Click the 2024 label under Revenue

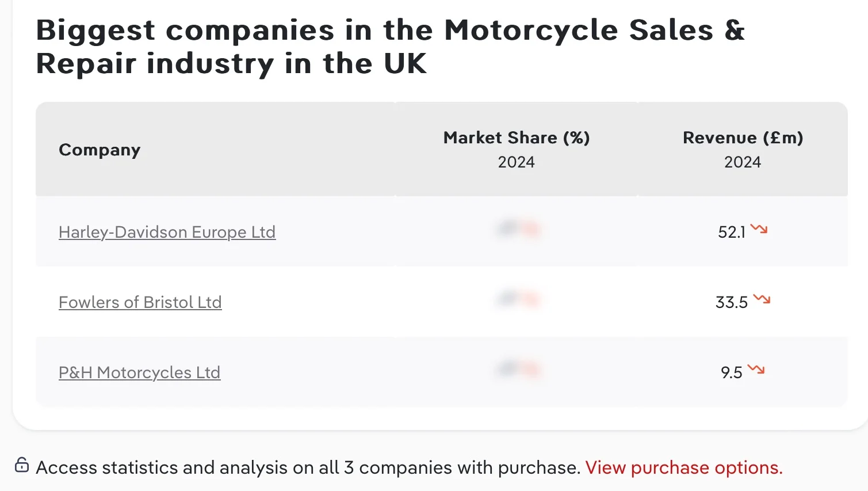742,162
